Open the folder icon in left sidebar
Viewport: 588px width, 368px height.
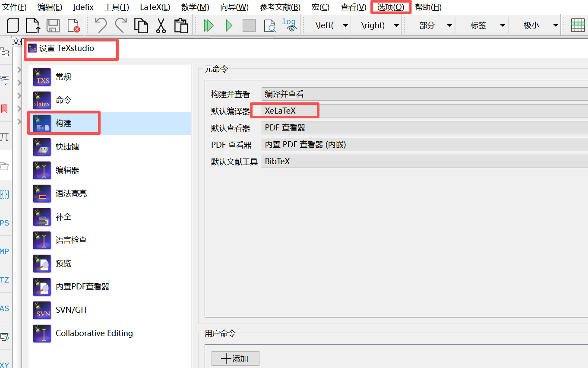coord(5,166)
